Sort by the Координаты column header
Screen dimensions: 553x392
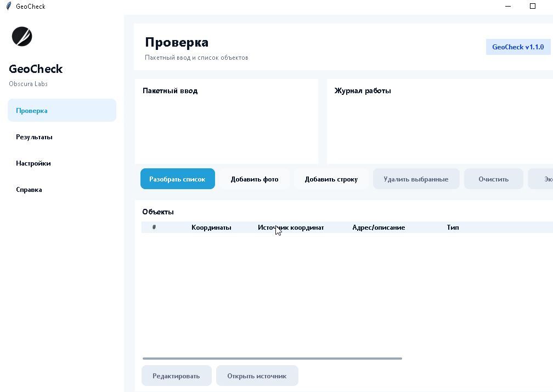211,228
